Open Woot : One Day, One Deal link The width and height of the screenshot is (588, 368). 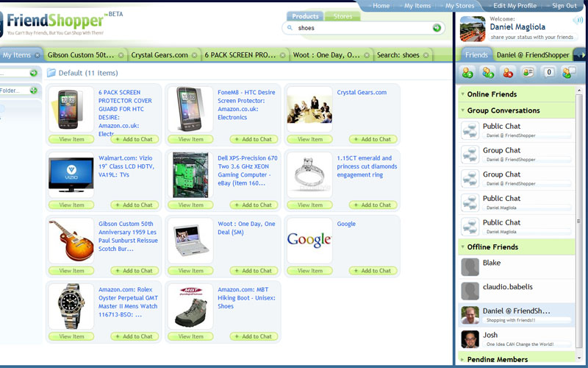coord(246,228)
